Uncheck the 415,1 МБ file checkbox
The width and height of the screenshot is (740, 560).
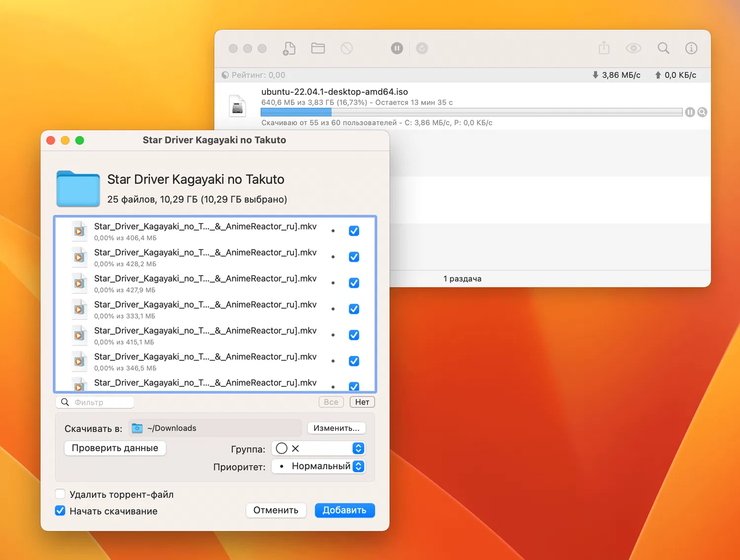pyautogui.click(x=354, y=335)
